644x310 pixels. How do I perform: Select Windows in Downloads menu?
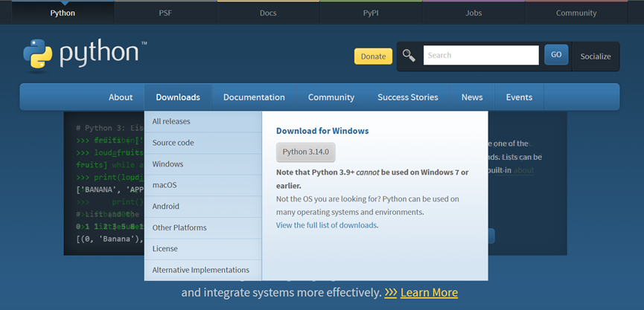pos(203,164)
